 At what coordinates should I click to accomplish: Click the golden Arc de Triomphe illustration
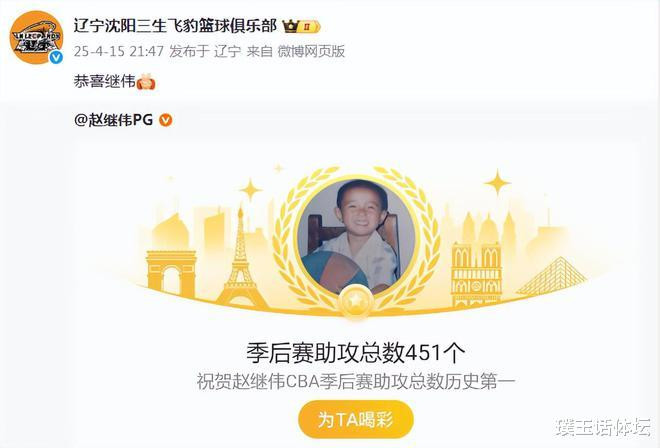coord(171,273)
